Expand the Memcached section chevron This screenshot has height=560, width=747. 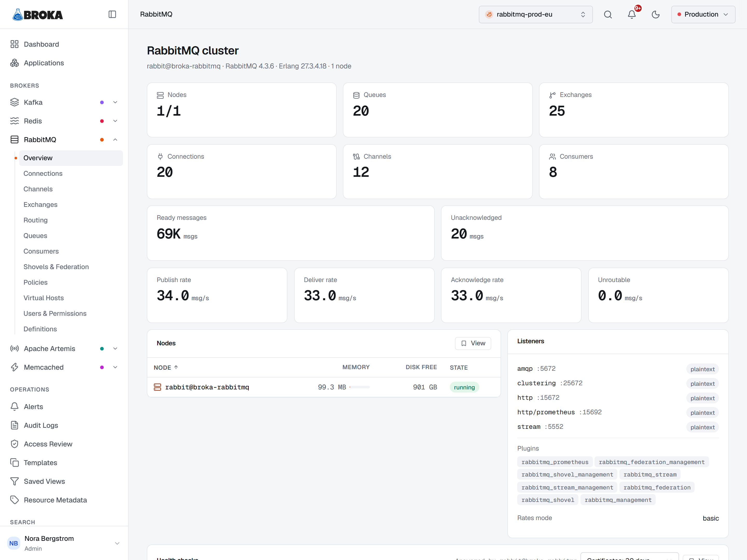(115, 367)
